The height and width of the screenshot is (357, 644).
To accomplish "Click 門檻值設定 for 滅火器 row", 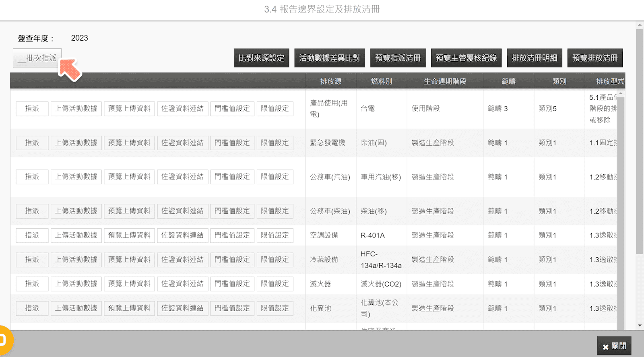I will click(232, 284).
